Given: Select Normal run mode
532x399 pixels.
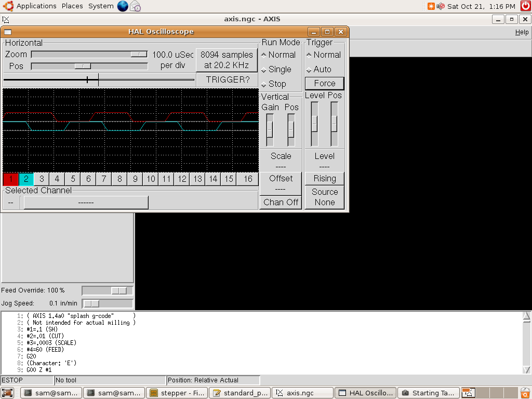Looking at the screenshot, I should (x=278, y=55).
